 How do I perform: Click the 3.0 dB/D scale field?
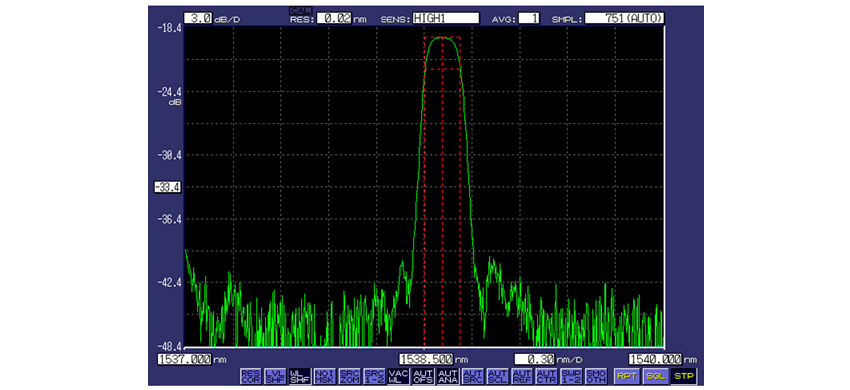click(x=198, y=18)
